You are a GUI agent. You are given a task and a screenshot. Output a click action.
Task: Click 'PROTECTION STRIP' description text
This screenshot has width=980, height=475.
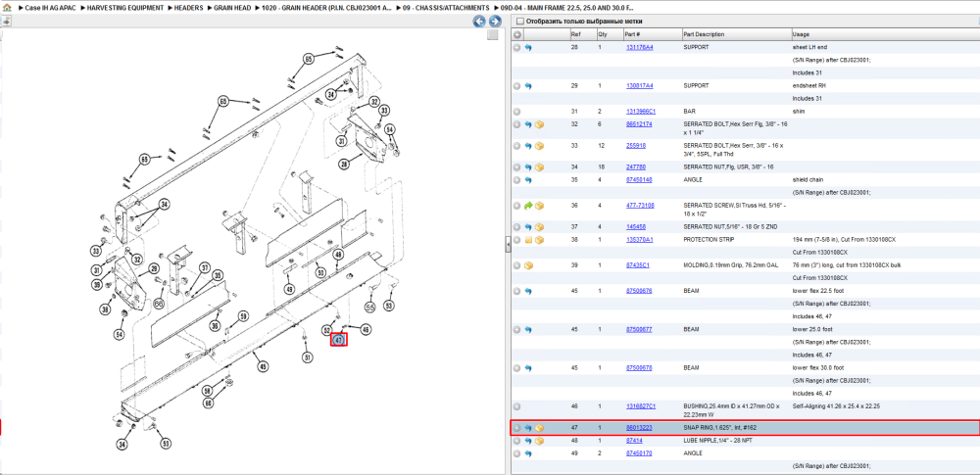pos(710,239)
